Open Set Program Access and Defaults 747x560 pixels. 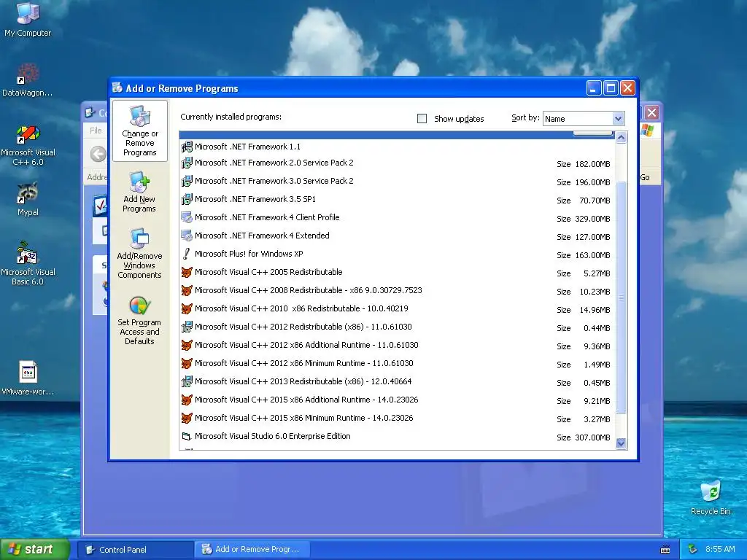click(x=139, y=320)
